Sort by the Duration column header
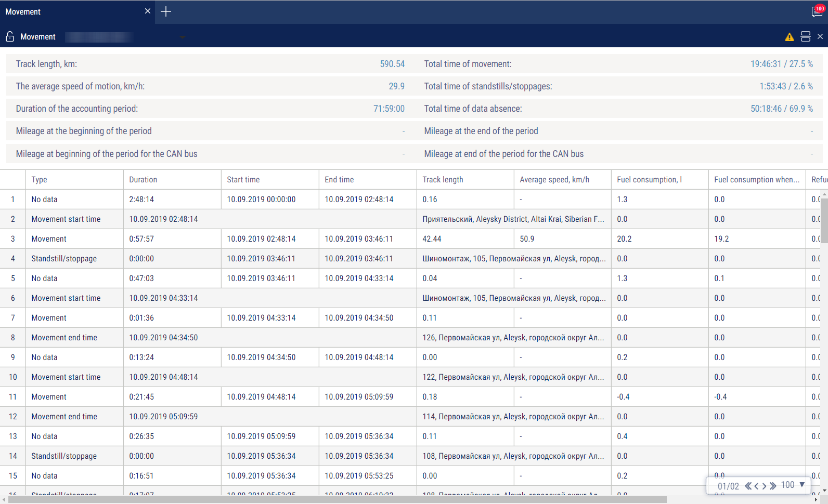The width and height of the screenshot is (828, 504). pos(172,179)
